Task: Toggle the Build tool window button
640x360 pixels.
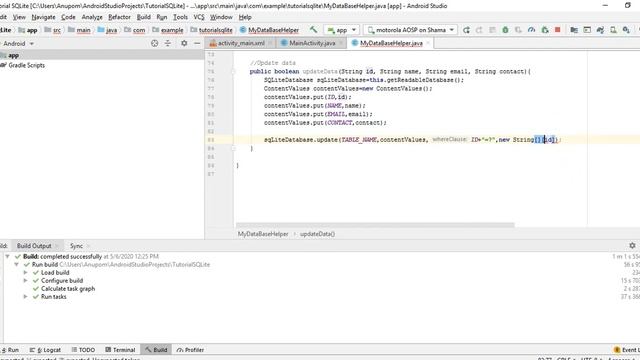Action: point(156,350)
